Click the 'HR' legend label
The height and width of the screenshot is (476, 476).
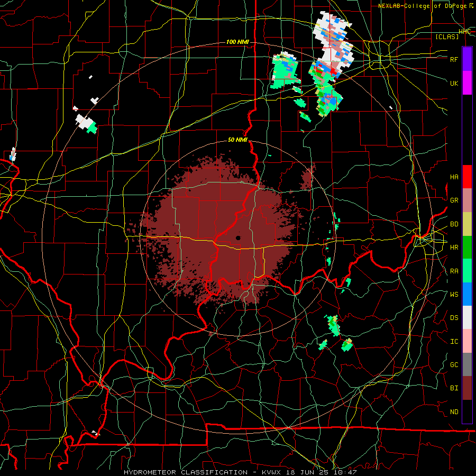(x=454, y=248)
